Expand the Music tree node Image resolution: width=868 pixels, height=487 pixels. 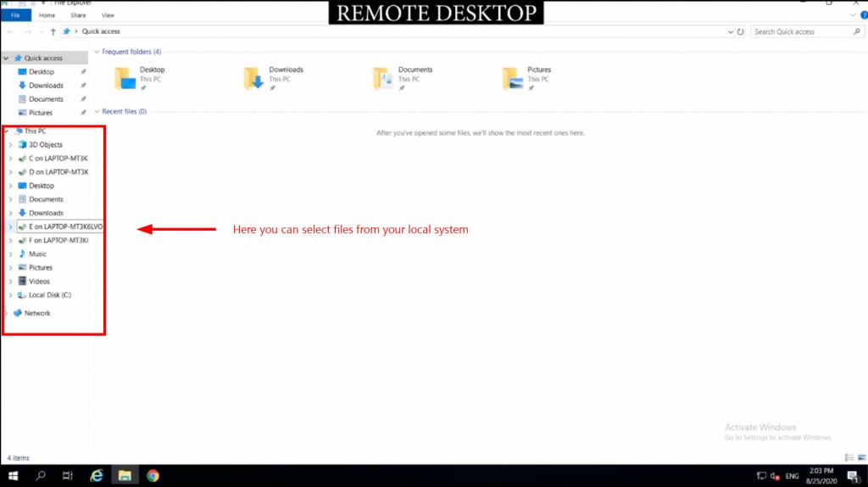click(10, 254)
